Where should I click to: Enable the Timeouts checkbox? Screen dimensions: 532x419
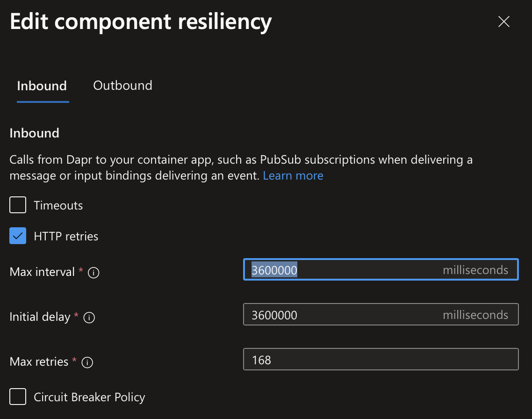[x=17, y=205]
